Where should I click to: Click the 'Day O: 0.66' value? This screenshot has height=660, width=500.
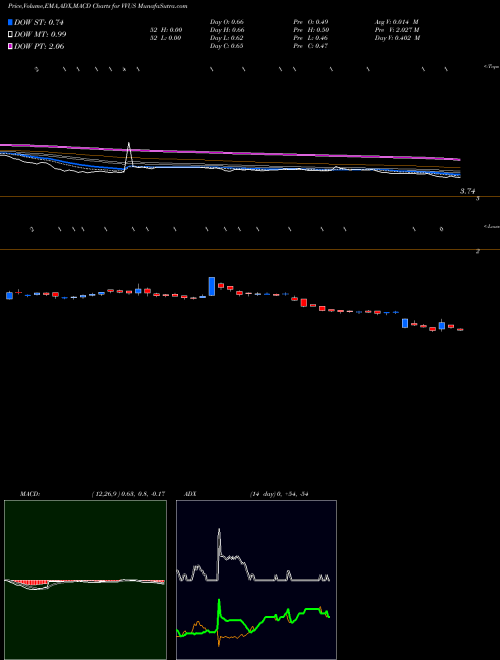(227, 22)
